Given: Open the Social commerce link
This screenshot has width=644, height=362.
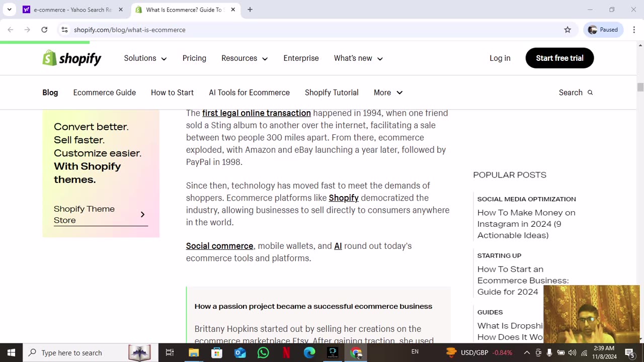Looking at the screenshot, I should 219,246.
